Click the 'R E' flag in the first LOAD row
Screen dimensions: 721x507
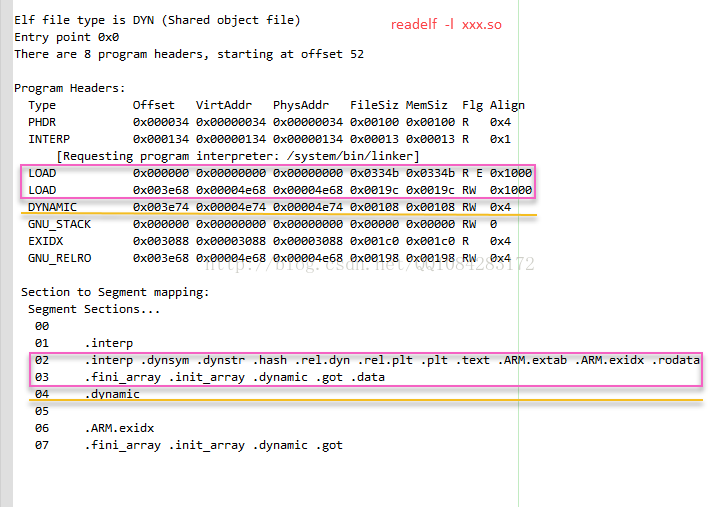pyautogui.click(x=472, y=173)
